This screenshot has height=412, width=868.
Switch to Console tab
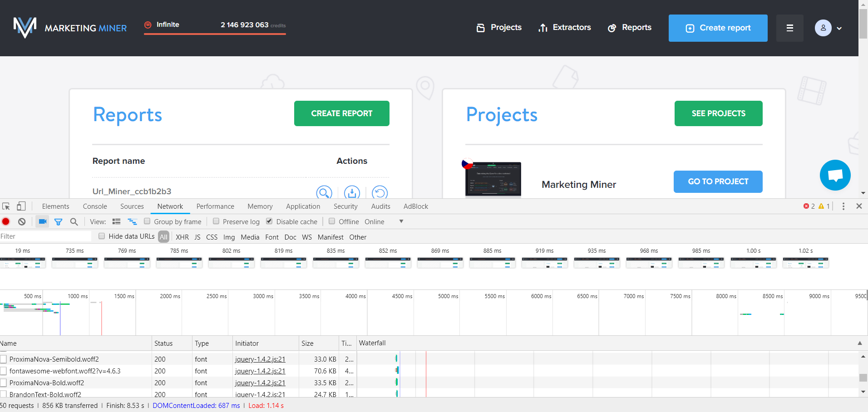tap(95, 206)
